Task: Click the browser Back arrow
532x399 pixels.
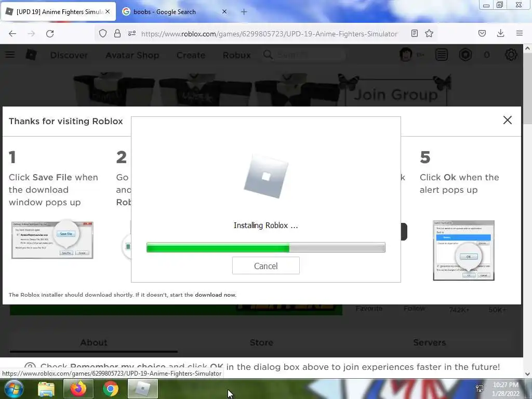Action: click(x=12, y=34)
